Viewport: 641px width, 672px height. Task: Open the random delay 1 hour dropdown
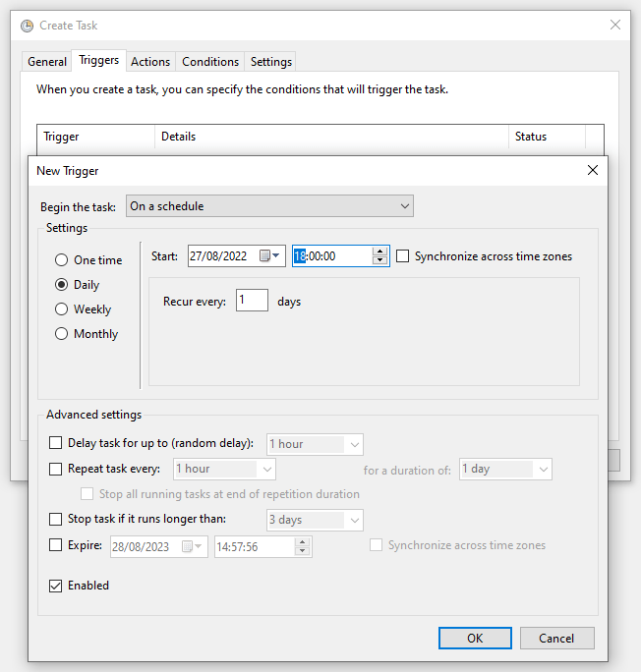pos(315,444)
